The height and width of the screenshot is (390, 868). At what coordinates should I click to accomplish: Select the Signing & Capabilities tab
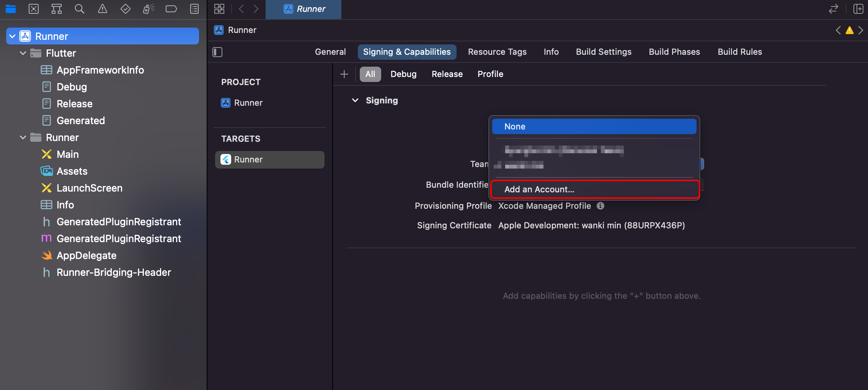(407, 52)
